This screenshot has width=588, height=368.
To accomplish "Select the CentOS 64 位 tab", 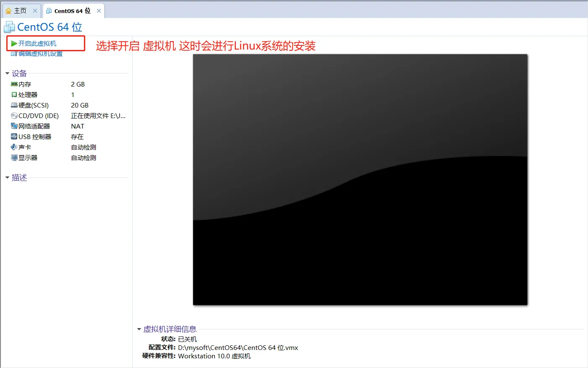I will 72,11.
